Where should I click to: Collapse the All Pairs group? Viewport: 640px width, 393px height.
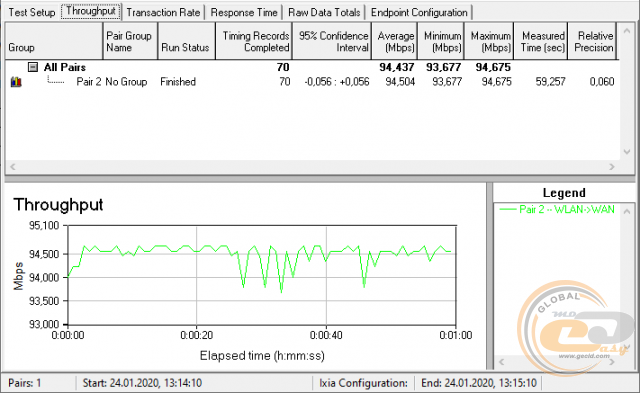pyautogui.click(x=33, y=67)
